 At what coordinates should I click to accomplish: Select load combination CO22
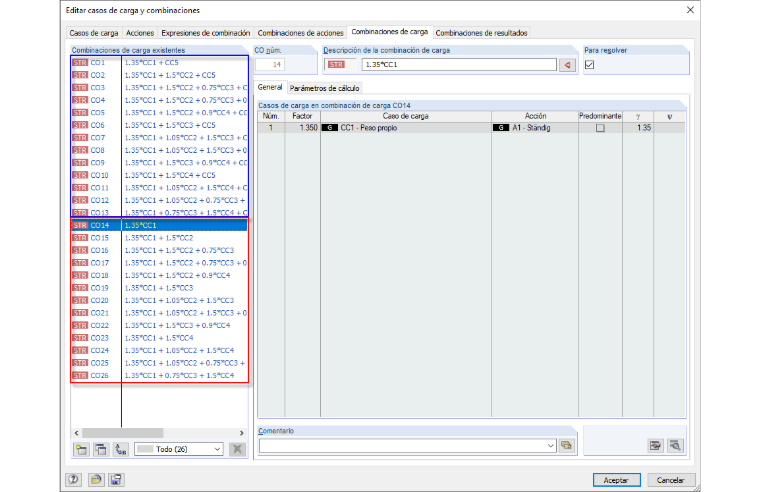159,325
